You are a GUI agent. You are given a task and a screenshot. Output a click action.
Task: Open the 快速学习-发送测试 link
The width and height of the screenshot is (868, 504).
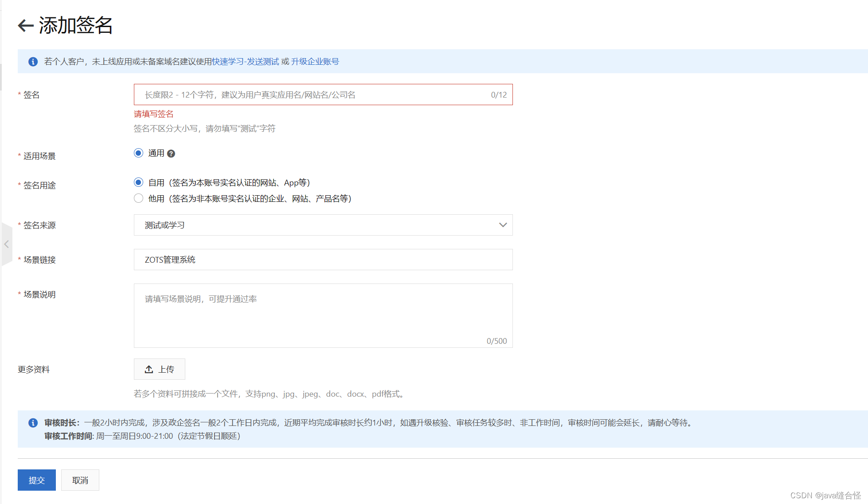click(x=245, y=62)
